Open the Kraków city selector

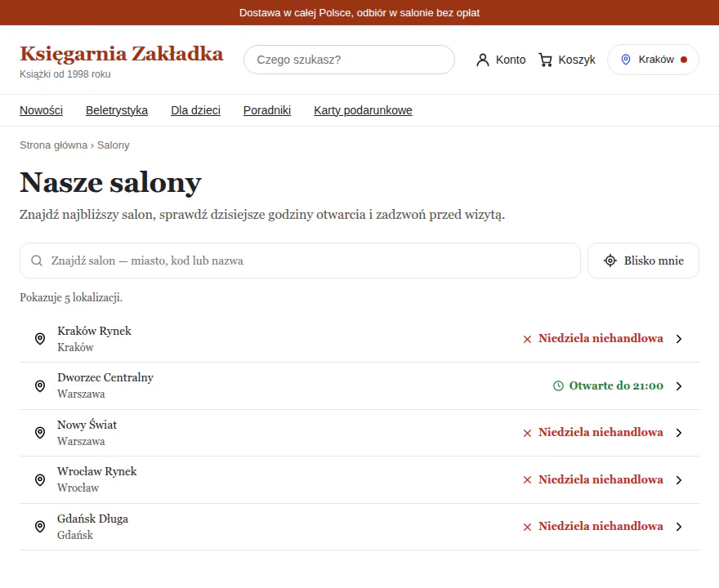(653, 60)
